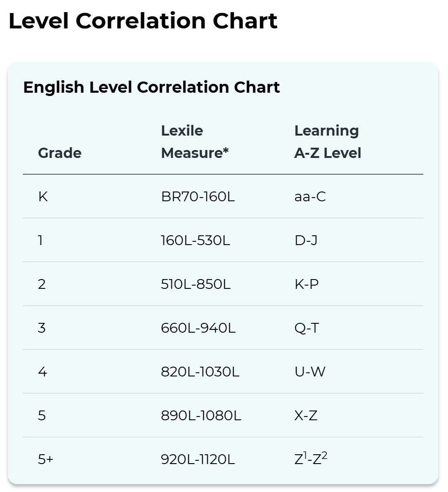This screenshot has width=448, height=492.
Task: Select the Z1-Z2 level cell
Action: [311, 458]
